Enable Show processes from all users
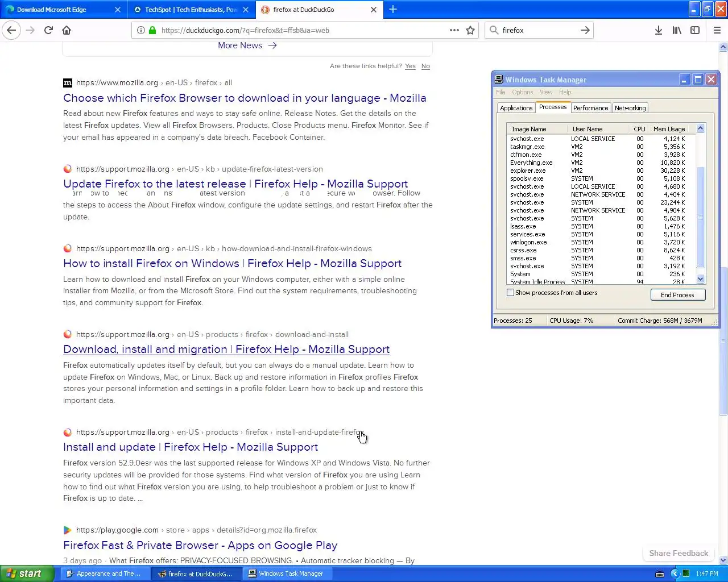Screen dimensions: 728x582 [510, 293]
